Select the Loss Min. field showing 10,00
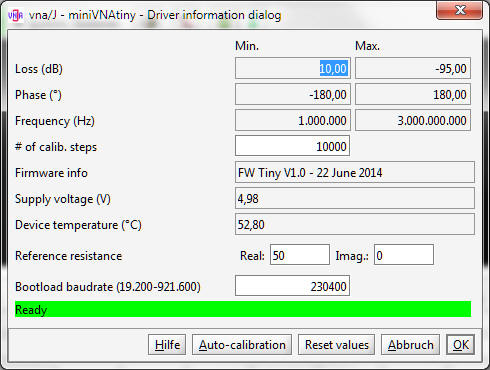 [293, 68]
